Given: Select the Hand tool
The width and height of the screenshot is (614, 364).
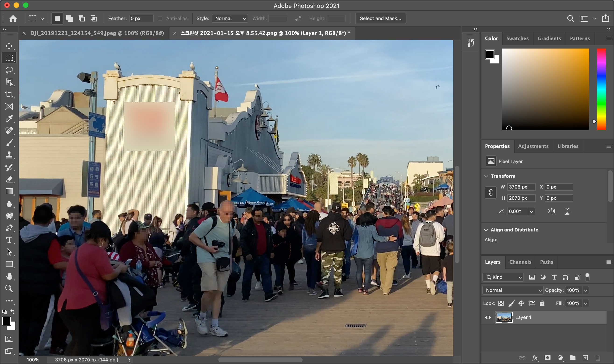Looking at the screenshot, I should tap(9, 276).
